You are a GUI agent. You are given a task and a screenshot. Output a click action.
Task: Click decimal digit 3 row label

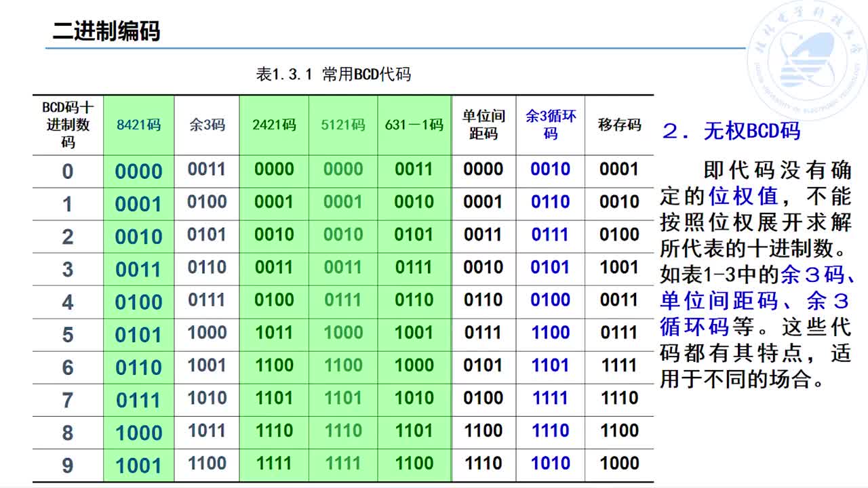tap(67, 269)
